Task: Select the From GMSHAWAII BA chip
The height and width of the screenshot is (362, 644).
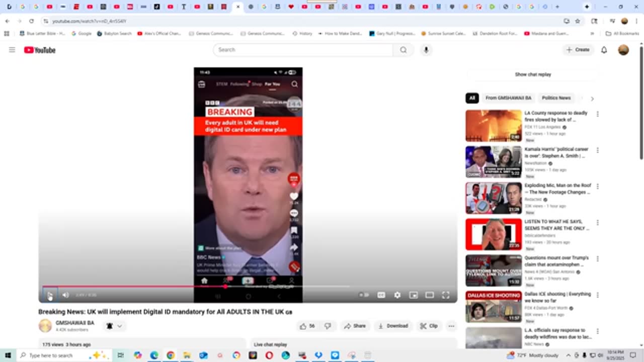Action: [x=508, y=98]
